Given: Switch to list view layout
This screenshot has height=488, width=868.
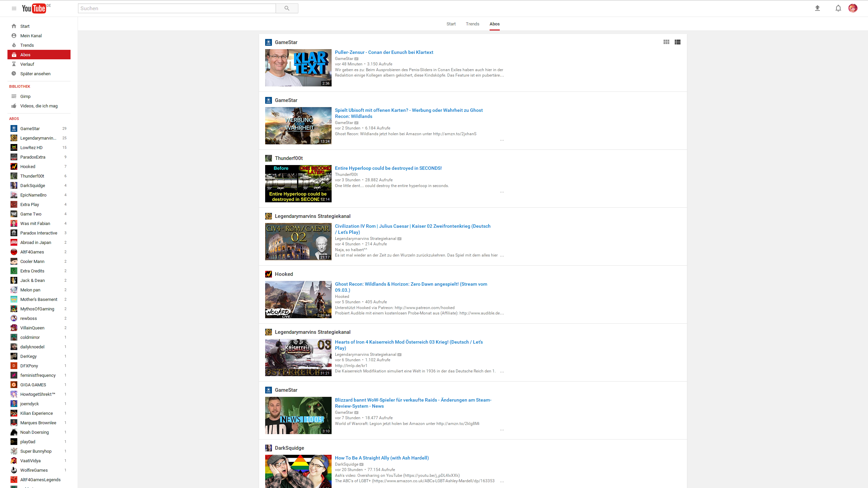Looking at the screenshot, I should (677, 42).
